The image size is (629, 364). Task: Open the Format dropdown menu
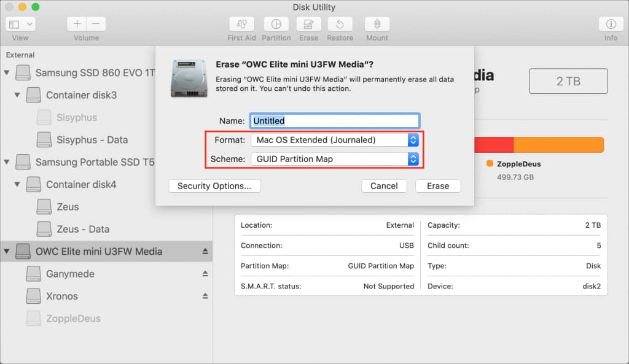tap(335, 140)
